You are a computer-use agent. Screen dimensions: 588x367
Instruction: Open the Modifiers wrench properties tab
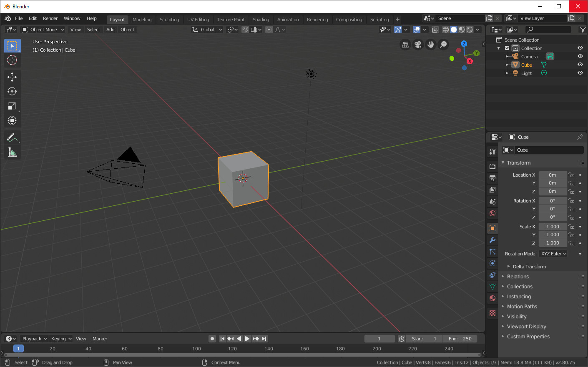pyautogui.click(x=493, y=240)
